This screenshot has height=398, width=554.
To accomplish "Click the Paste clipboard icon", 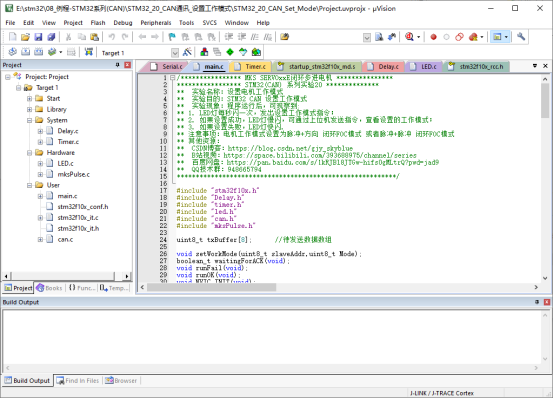I will (94, 37).
